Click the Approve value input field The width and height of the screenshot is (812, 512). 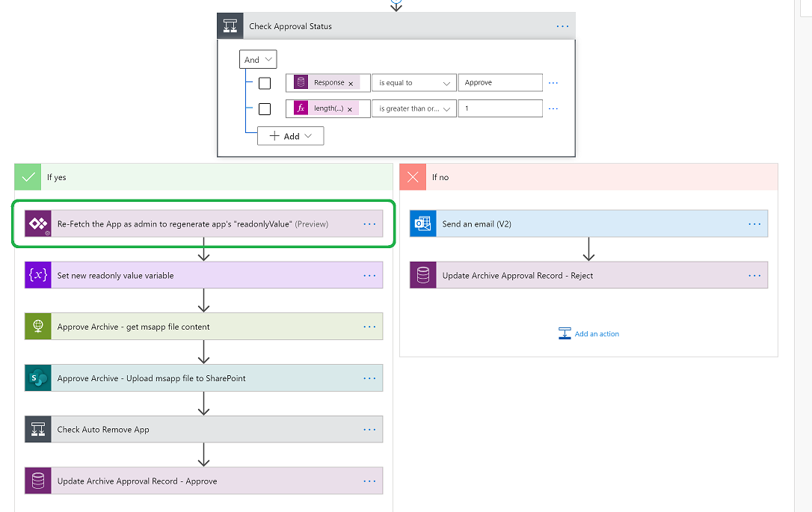(500, 83)
